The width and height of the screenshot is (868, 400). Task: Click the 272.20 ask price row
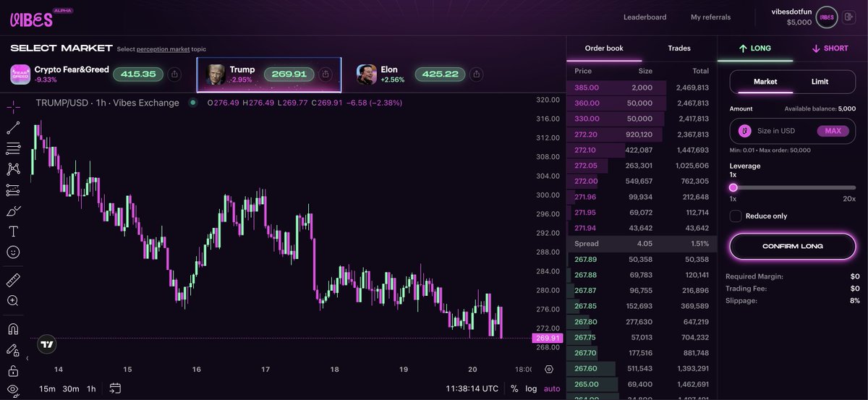tap(642, 135)
